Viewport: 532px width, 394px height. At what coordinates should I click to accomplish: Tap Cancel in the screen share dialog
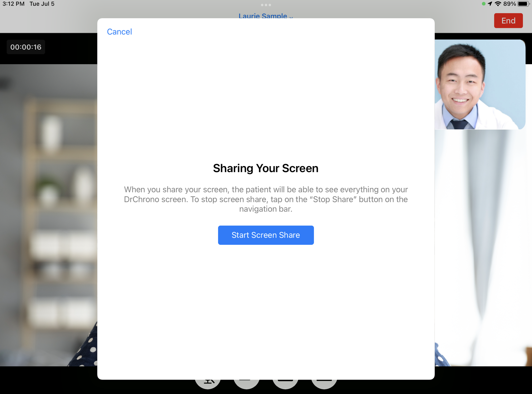point(119,32)
